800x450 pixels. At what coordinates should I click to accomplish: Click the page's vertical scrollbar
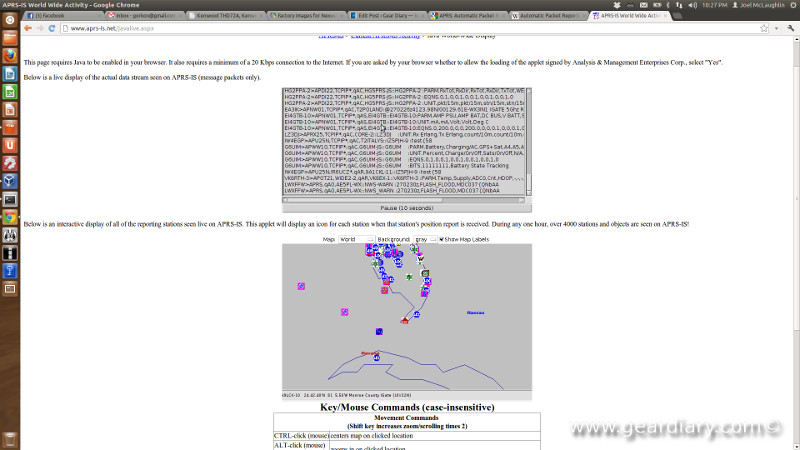pos(796,243)
